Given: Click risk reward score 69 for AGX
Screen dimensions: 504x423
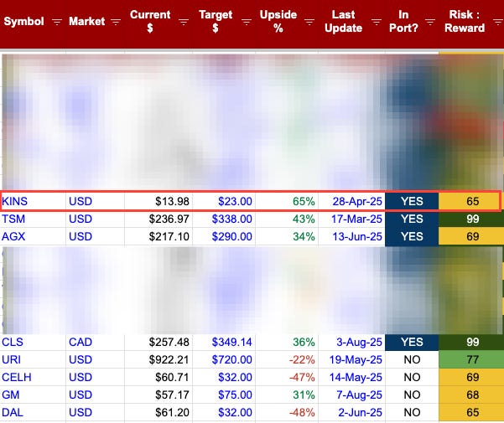Looking at the screenshot, I should coord(471,236).
